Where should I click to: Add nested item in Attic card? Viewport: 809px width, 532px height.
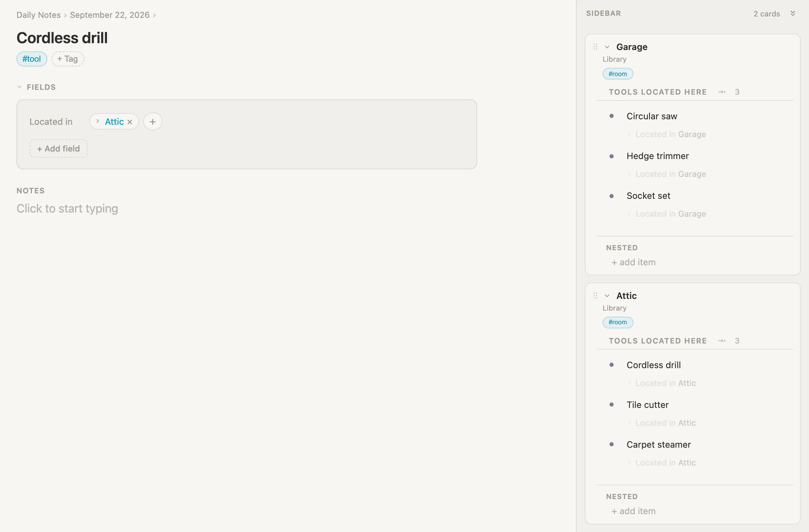(633, 511)
